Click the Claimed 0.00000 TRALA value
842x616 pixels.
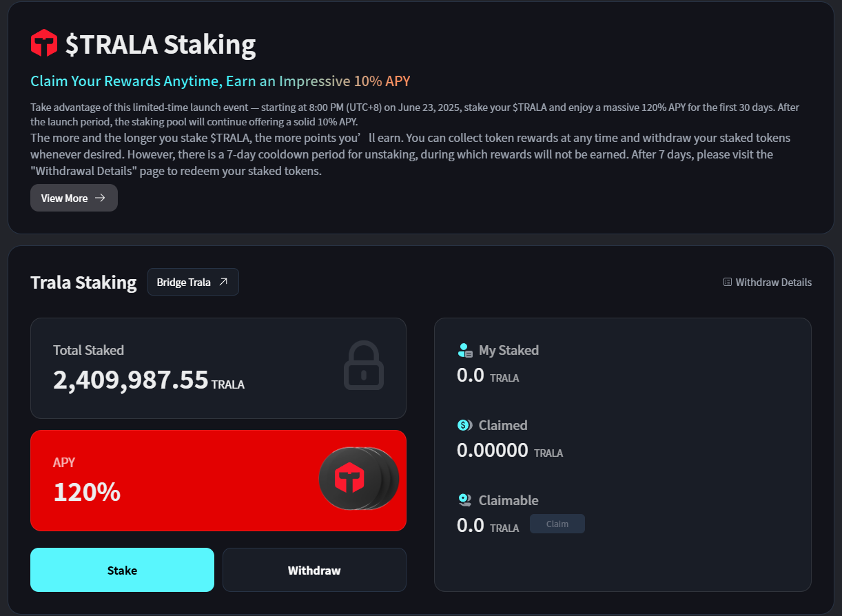[x=510, y=451]
